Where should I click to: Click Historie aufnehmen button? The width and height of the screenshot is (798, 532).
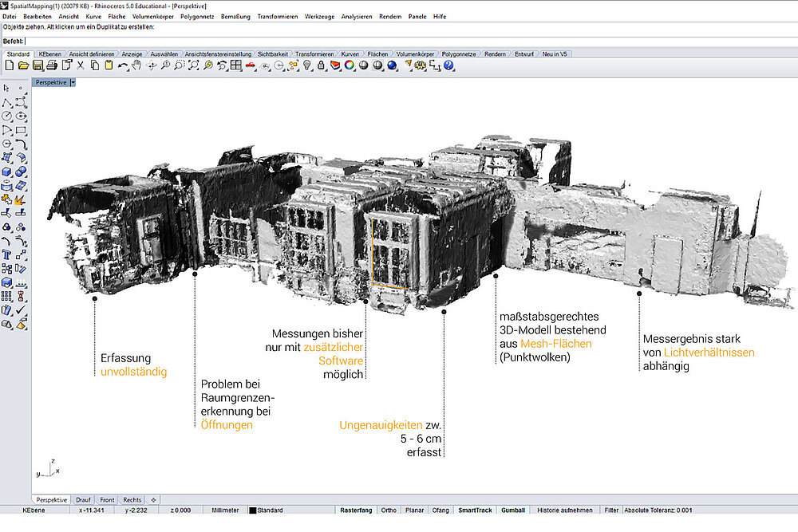tap(564, 510)
